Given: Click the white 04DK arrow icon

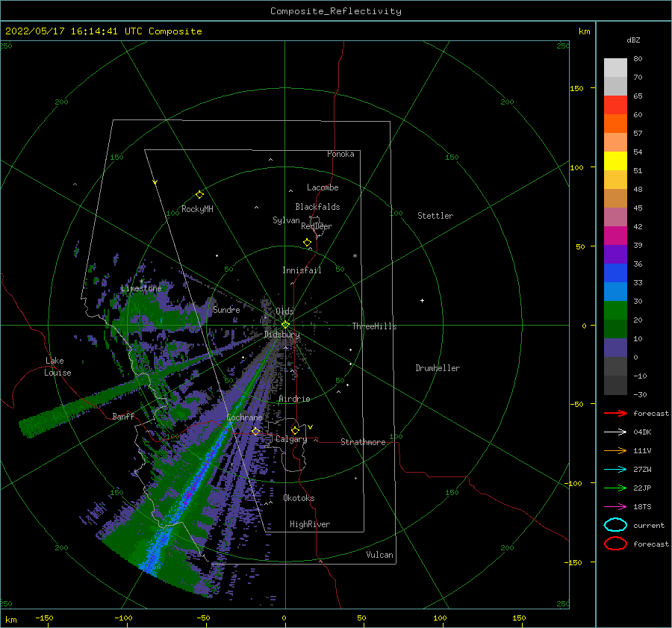Looking at the screenshot, I should (615, 432).
